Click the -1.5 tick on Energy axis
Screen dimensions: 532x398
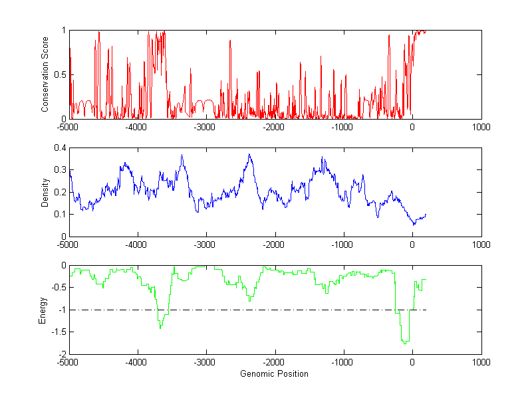click(58, 332)
